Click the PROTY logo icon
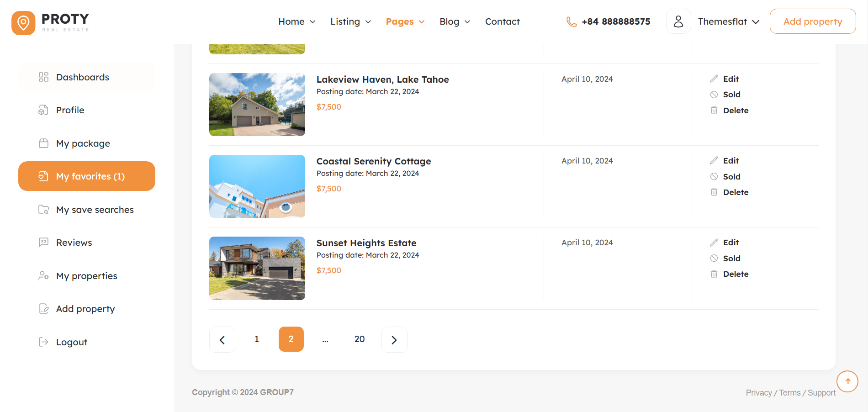The height and width of the screenshot is (412, 868). (x=23, y=22)
